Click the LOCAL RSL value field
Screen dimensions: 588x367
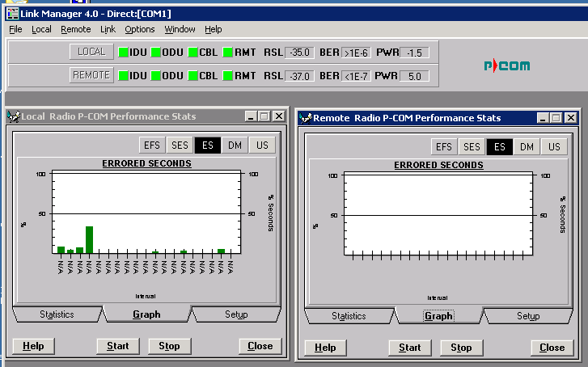(301, 53)
